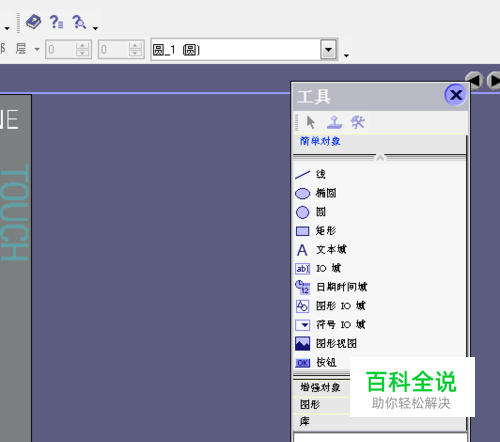Adjust the second layer number spinner
Image resolution: width=500 pixels, height=442 pixels.
(x=135, y=50)
